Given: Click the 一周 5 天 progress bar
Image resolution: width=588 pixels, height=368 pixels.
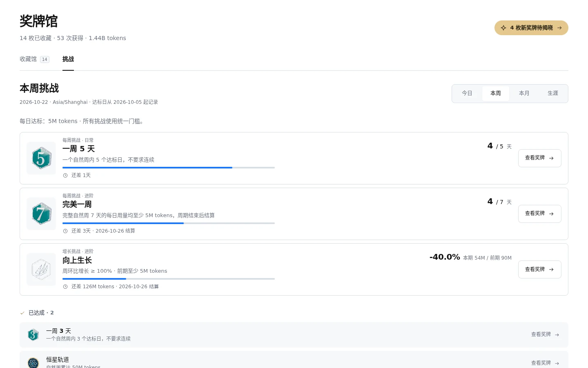Looking at the screenshot, I should pos(169,168).
